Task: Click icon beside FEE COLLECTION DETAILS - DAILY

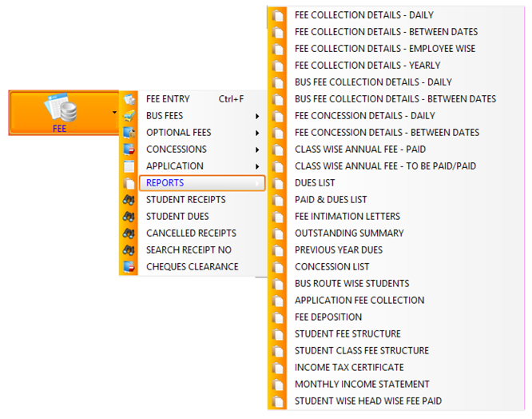Action: 277,16
